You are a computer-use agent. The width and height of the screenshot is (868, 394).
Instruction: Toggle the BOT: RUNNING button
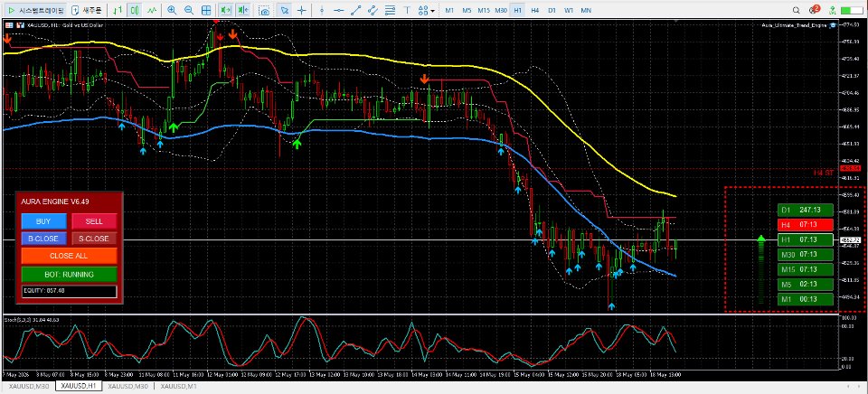click(x=70, y=274)
